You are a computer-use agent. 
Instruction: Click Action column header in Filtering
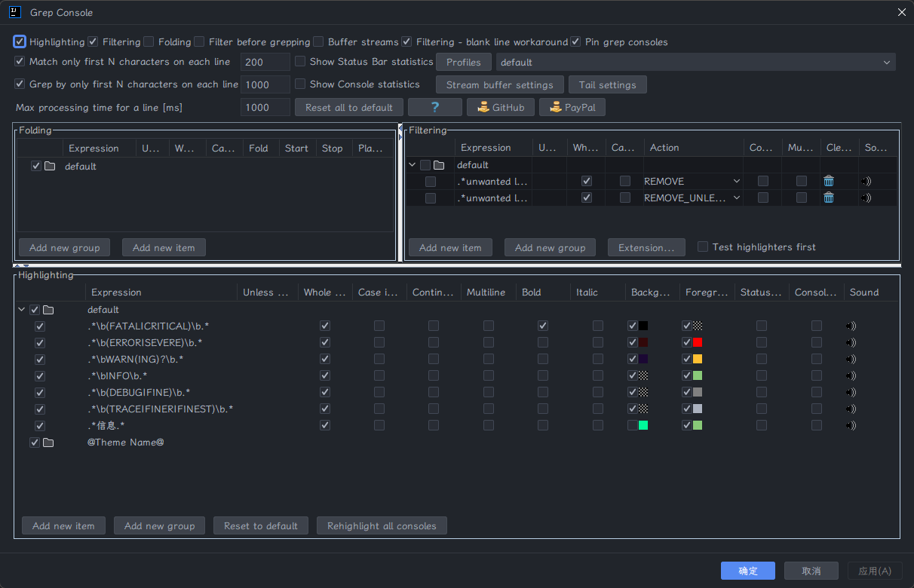point(664,148)
